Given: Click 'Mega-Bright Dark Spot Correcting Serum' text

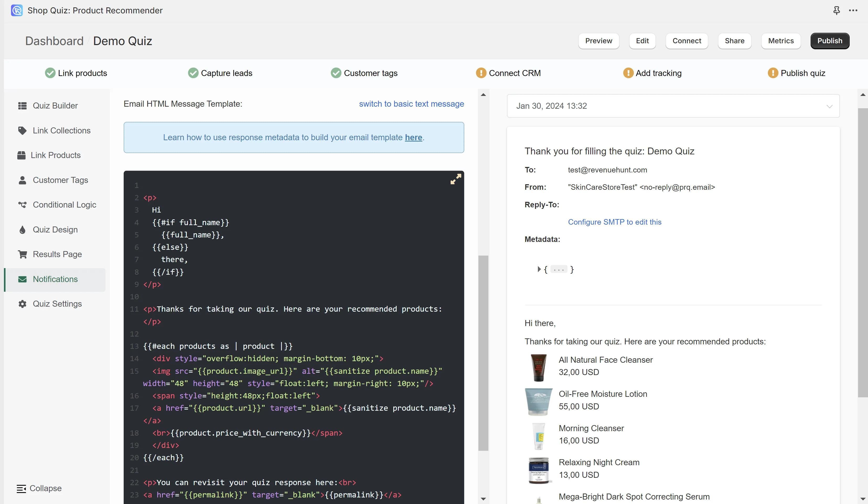Looking at the screenshot, I should (x=634, y=496).
